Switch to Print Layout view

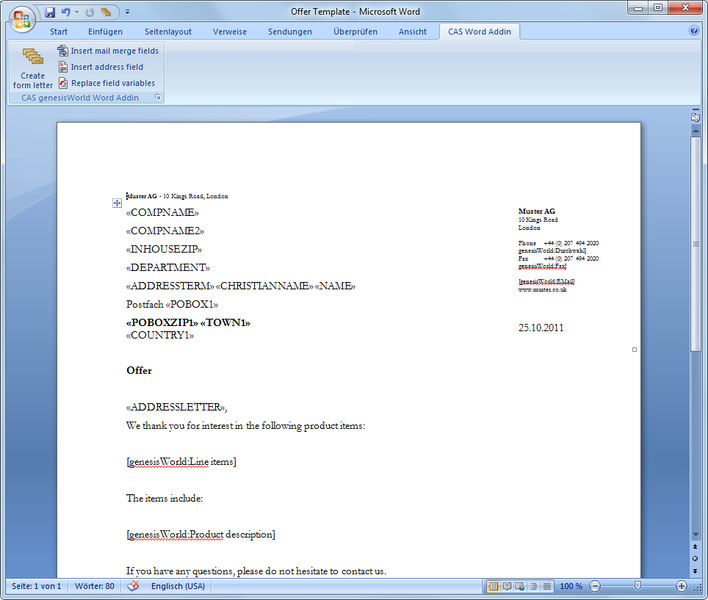click(x=494, y=586)
